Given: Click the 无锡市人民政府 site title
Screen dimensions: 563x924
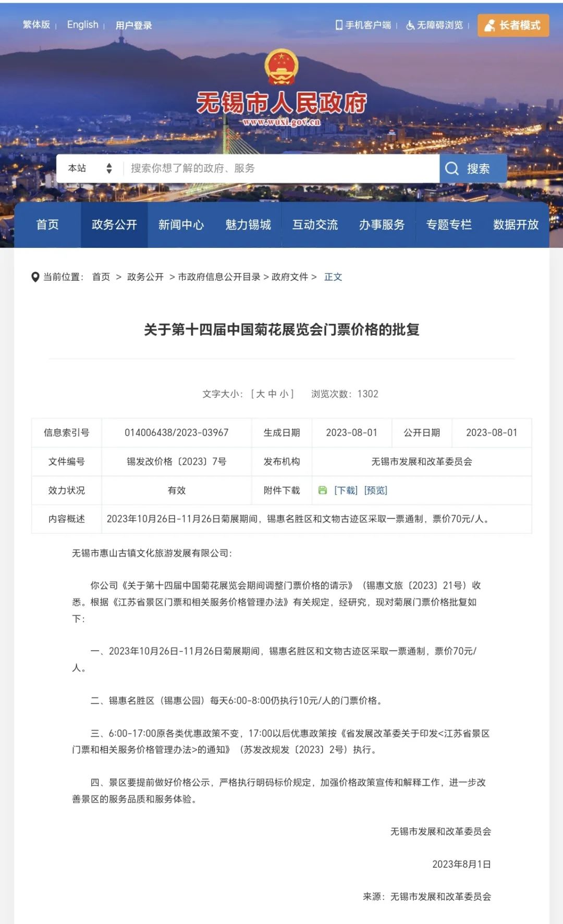Looking at the screenshot, I should pyautogui.click(x=281, y=103).
